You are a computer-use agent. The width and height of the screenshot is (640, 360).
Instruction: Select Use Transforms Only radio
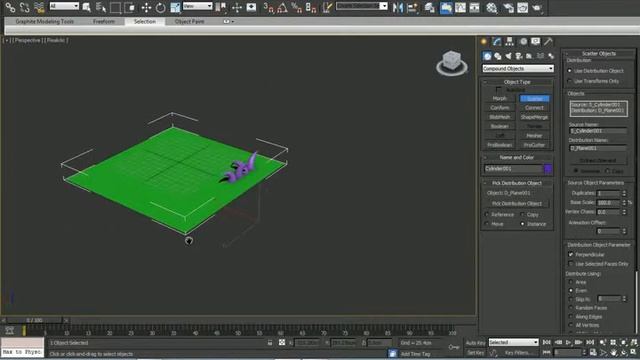tap(570, 81)
